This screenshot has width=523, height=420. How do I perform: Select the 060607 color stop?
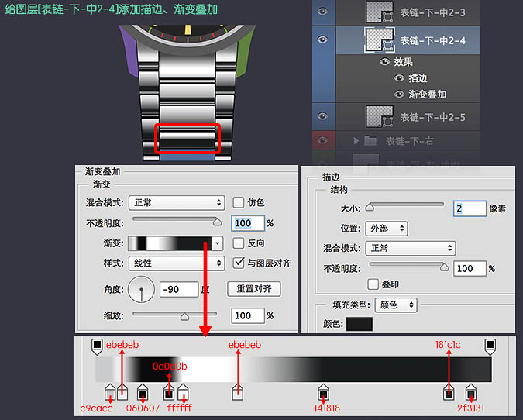[x=143, y=393]
